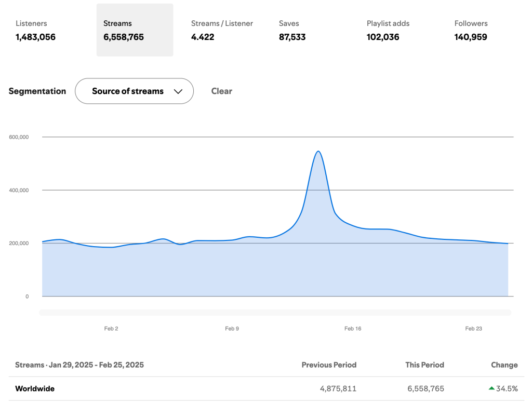Click the 600,000 y-axis label

pos(19,137)
